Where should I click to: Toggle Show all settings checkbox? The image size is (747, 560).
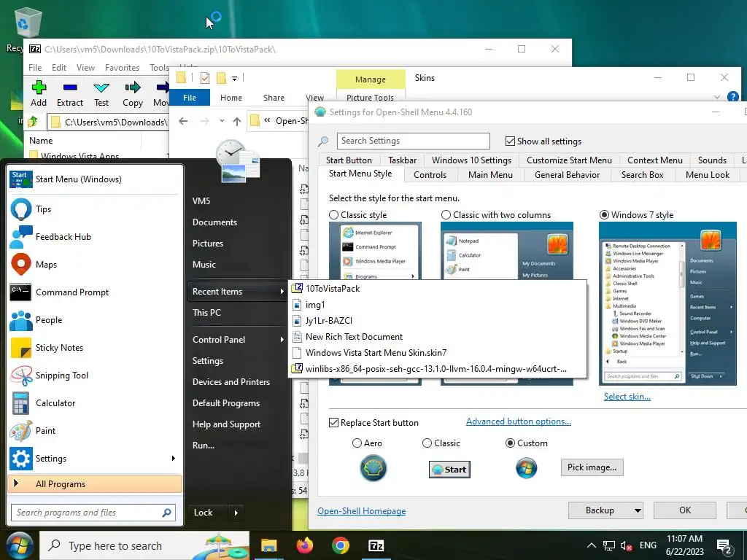pyautogui.click(x=510, y=141)
